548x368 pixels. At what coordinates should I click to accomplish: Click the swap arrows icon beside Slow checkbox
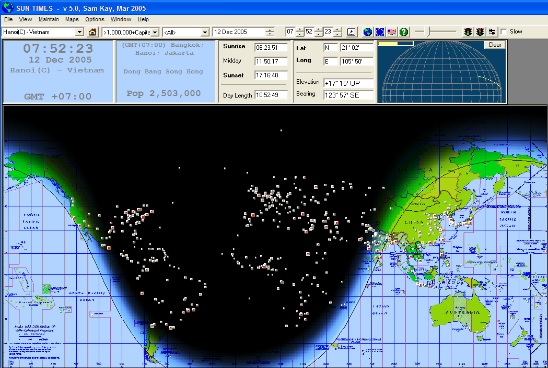[x=492, y=32]
